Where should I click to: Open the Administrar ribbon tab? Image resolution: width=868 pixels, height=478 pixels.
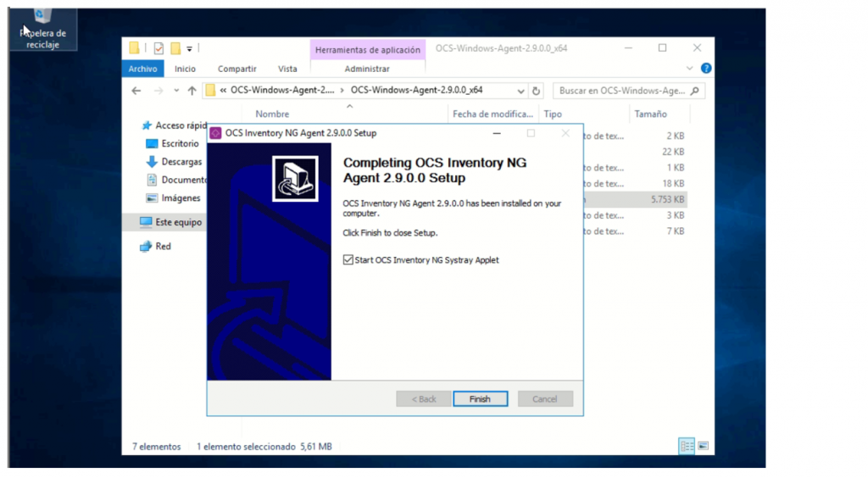coord(367,69)
